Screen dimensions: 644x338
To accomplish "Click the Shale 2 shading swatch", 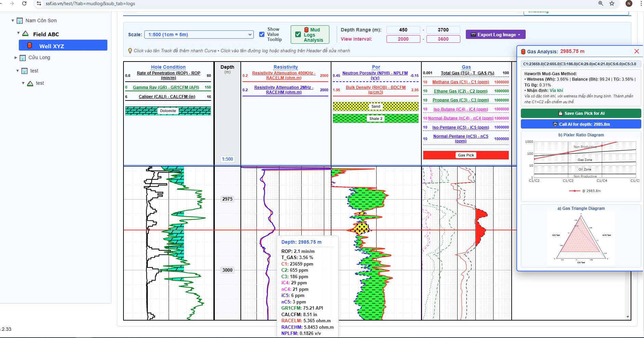I will pos(376,119).
